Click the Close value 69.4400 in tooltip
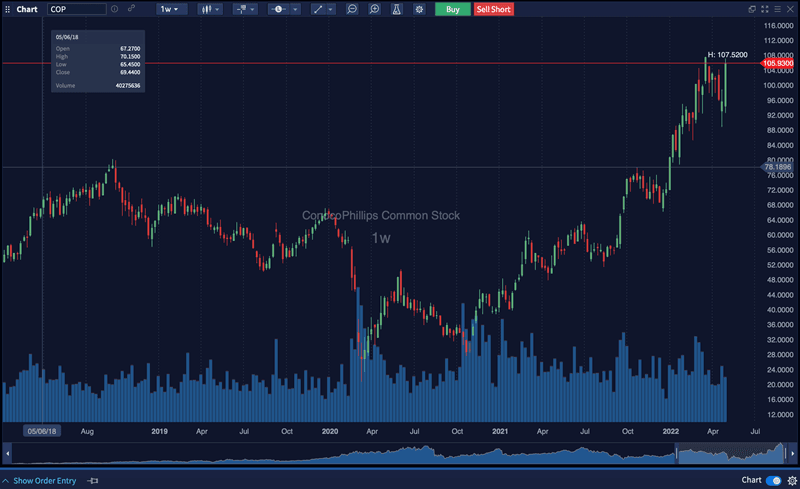 (x=130, y=72)
